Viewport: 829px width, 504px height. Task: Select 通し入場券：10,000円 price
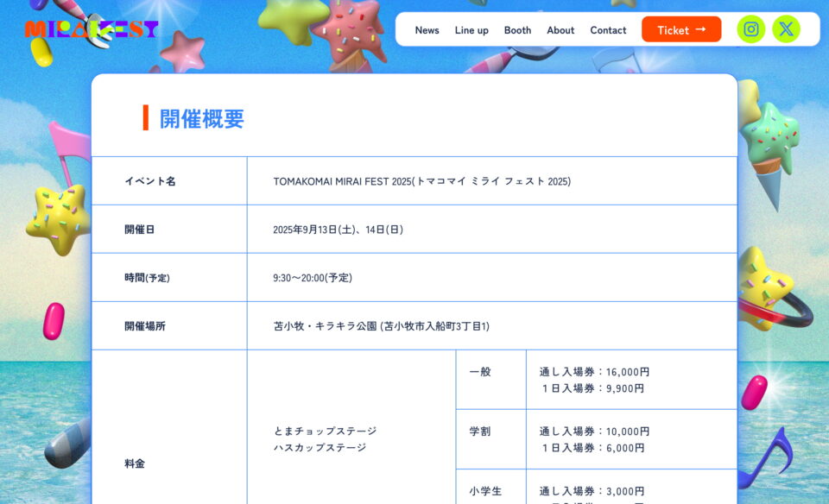[594, 432]
